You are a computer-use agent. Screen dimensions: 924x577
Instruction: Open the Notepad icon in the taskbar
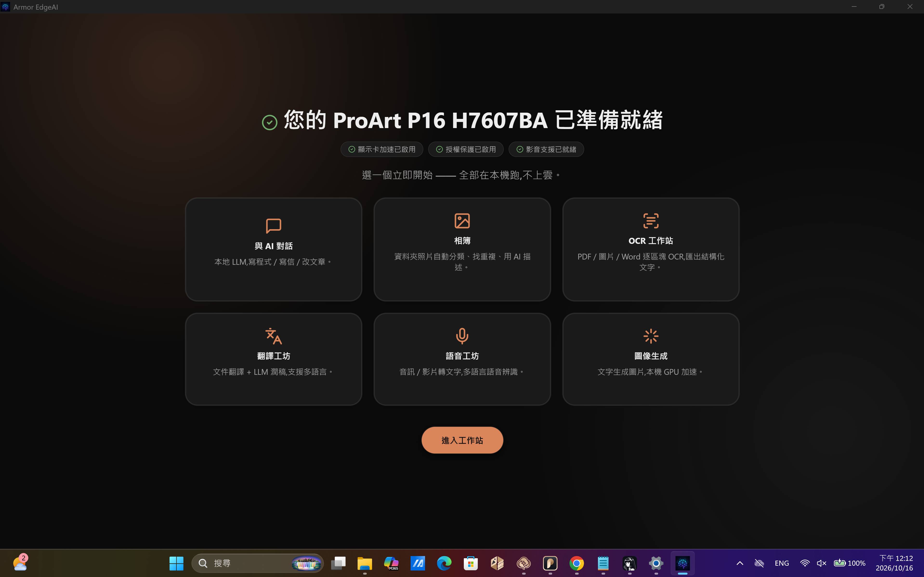click(x=603, y=563)
